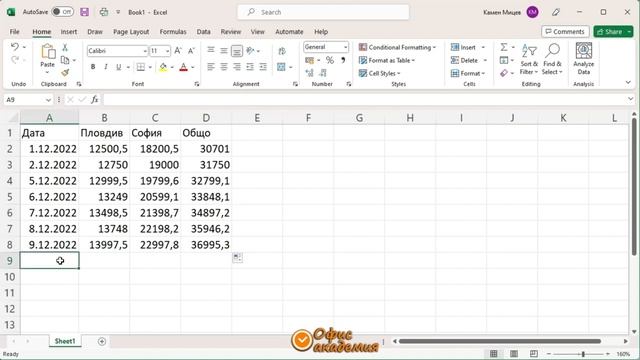The width and height of the screenshot is (640, 360).
Task: Open Analyze Data tool
Action: click(584, 59)
